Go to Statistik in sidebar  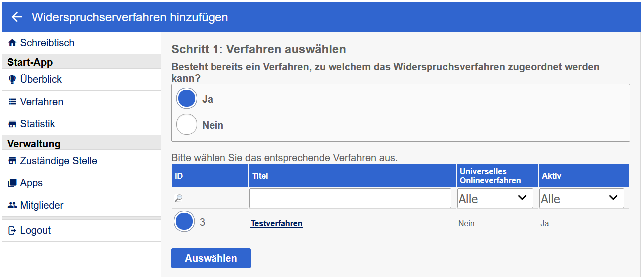pos(37,124)
